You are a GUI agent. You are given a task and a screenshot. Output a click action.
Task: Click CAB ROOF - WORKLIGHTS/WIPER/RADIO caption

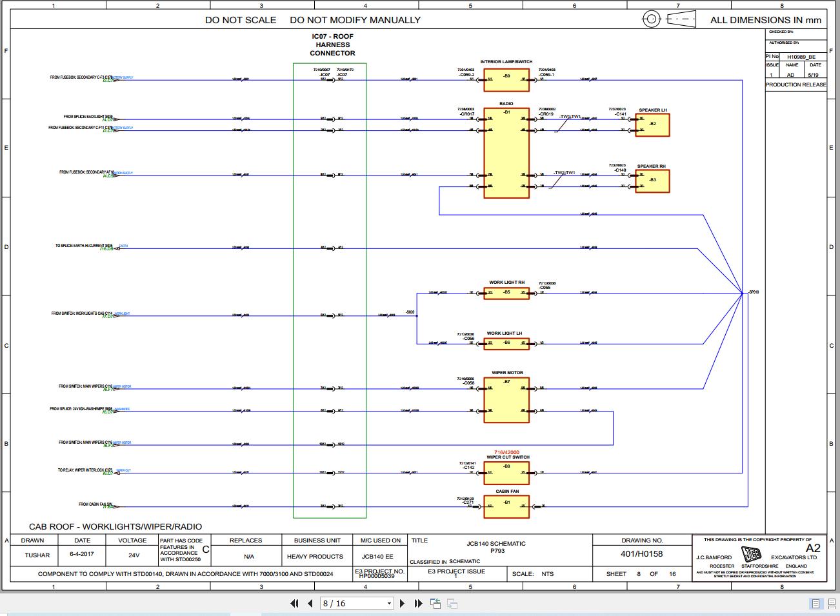(x=115, y=526)
